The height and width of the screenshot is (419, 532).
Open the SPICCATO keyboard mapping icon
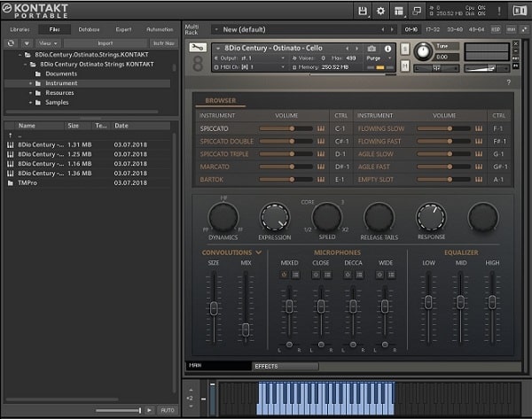[x=321, y=128]
